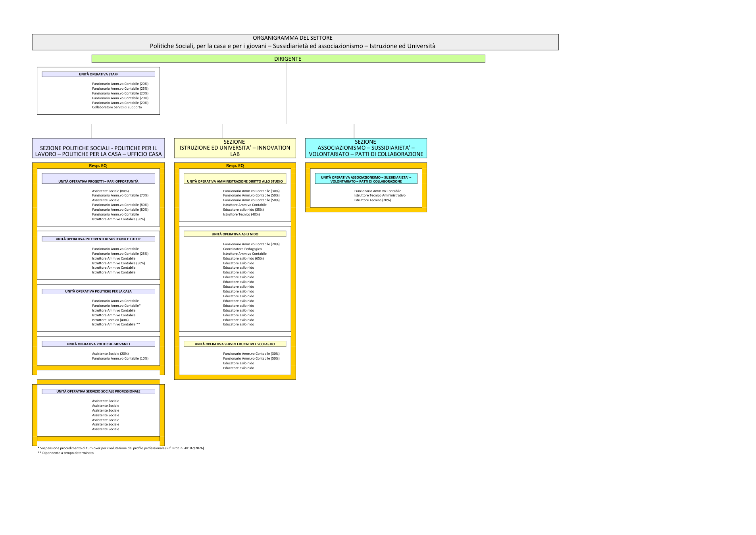Select Istruttore Tecnico (40%) in Diritto allo Studio

pos(241,214)
